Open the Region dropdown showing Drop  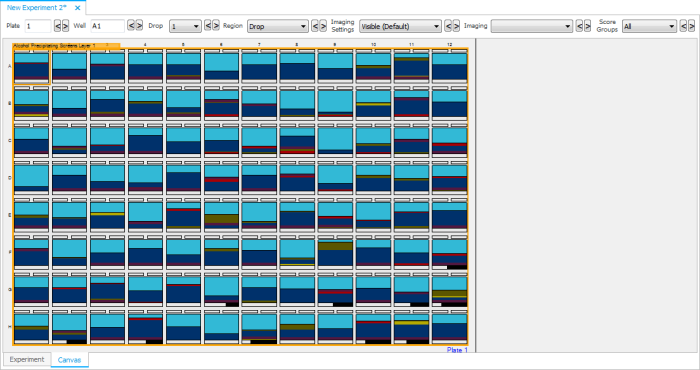click(277, 26)
